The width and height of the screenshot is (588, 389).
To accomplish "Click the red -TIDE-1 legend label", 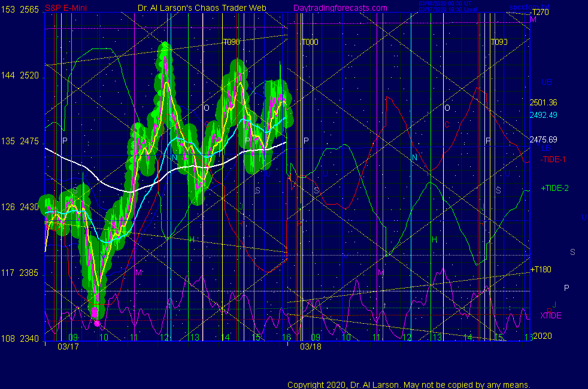I will [x=553, y=159].
